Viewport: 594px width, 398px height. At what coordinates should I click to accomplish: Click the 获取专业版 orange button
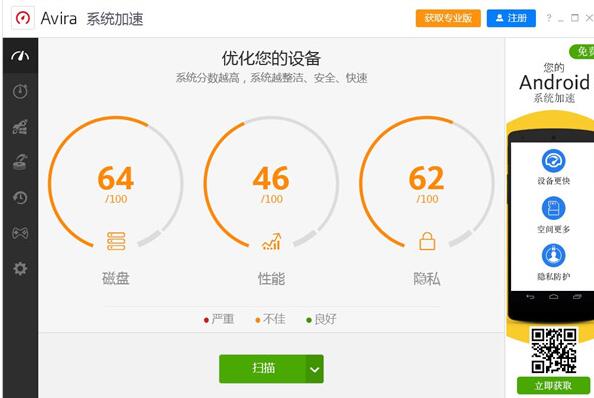[448, 18]
